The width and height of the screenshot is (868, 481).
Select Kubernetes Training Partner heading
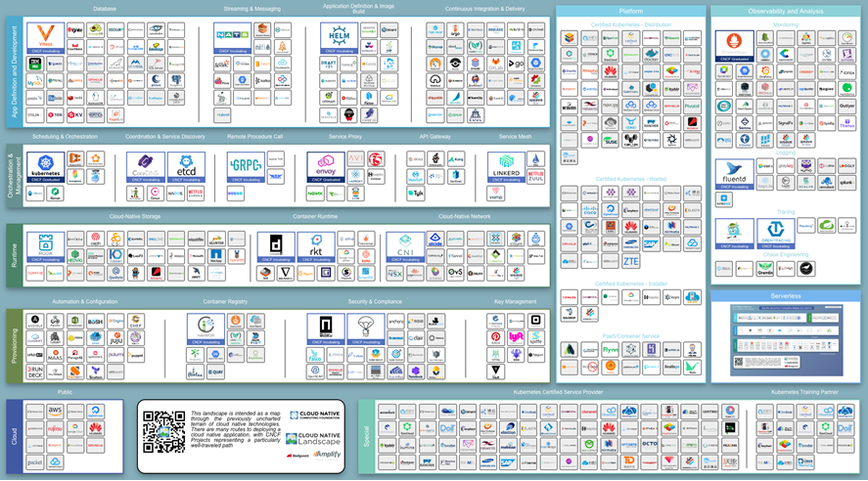click(804, 392)
